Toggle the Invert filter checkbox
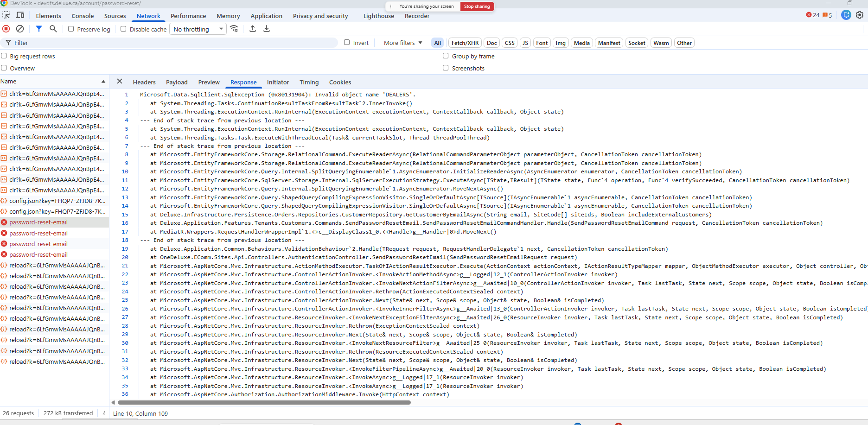The width and height of the screenshot is (868, 425). coord(347,43)
